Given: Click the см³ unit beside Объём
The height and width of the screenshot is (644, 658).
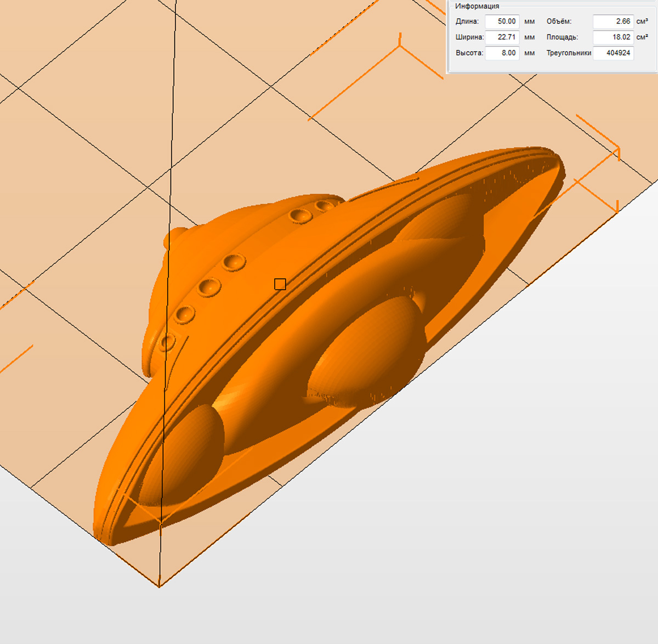Looking at the screenshot, I should pyautogui.click(x=642, y=21).
